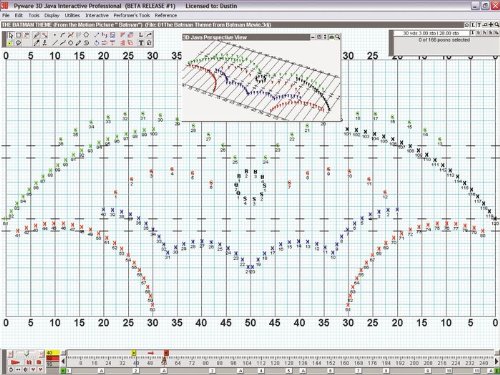
Task: Open the Edit menu
Action: (19, 15)
